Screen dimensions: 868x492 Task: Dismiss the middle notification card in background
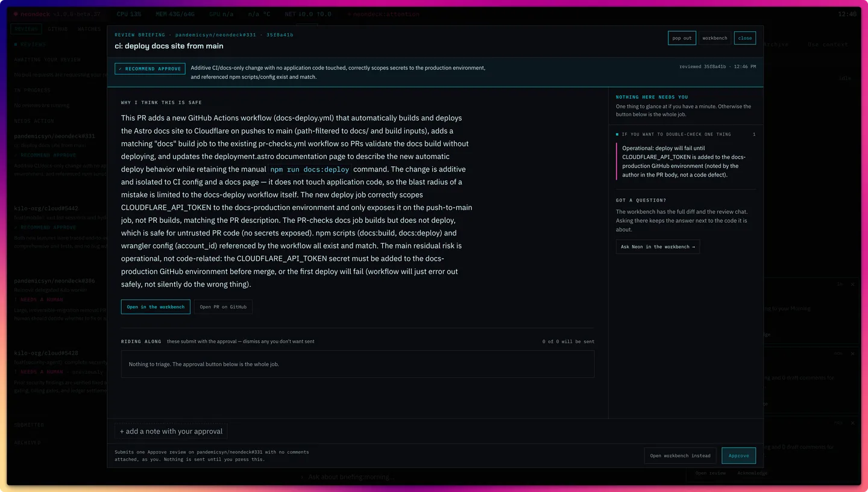853,354
